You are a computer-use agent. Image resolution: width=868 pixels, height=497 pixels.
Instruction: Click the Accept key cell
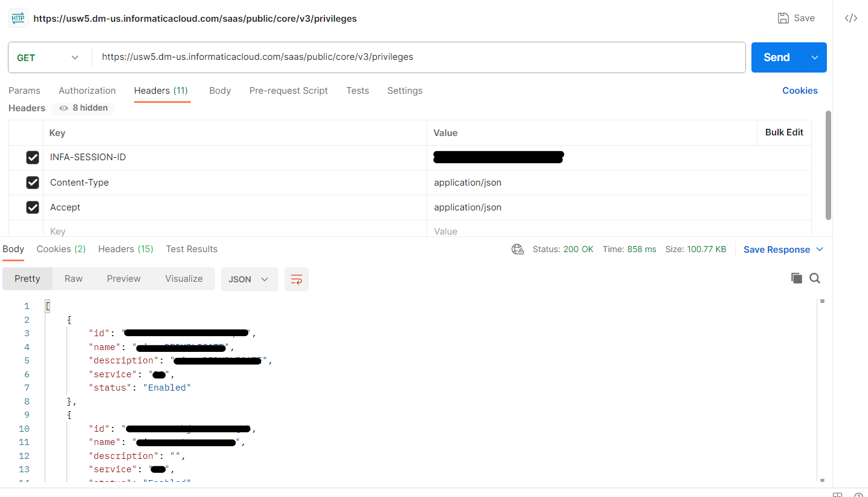pos(234,207)
